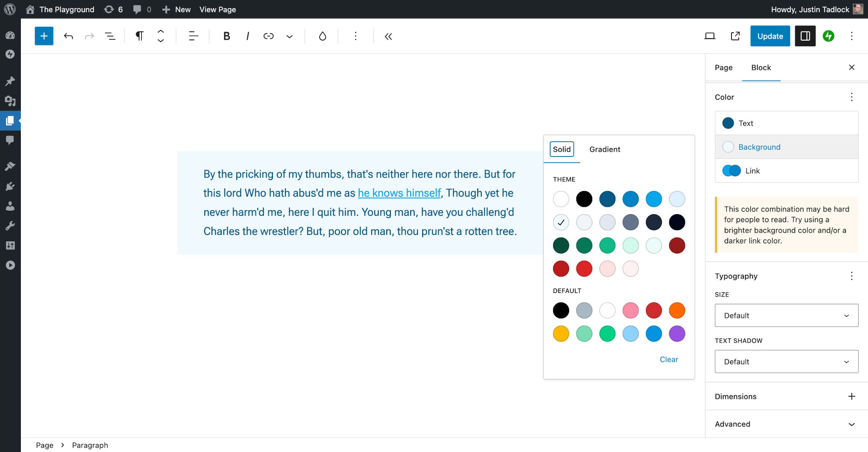Click the Update button

tap(770, 36)
